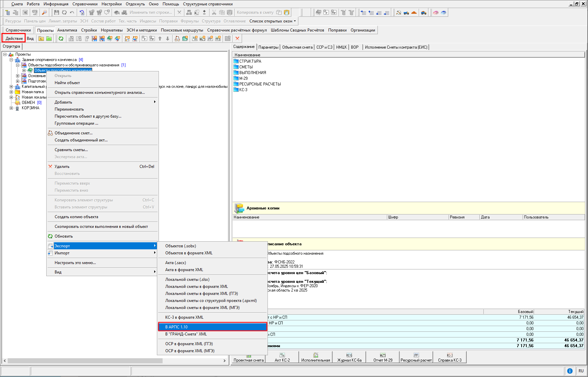Expand the КОРЗИНА tree node
Viewport: 588px width, 377px height.
tap(11, 108)
